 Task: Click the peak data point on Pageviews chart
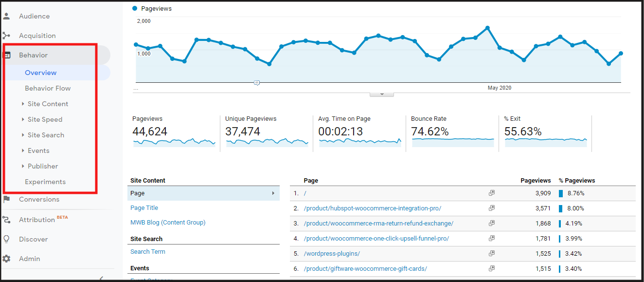coord(487,28)
